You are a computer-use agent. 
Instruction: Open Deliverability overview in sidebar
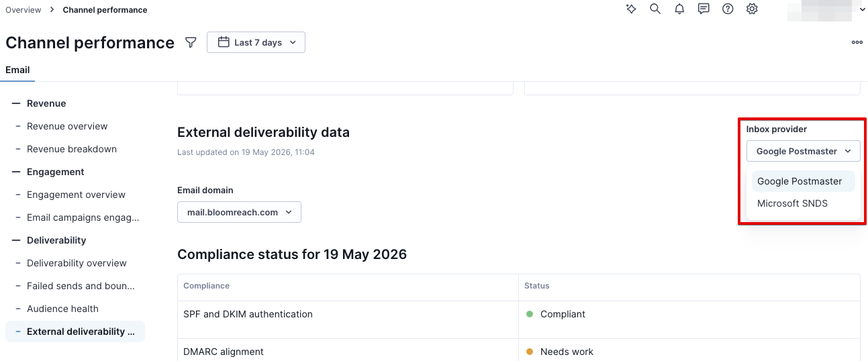77,263
